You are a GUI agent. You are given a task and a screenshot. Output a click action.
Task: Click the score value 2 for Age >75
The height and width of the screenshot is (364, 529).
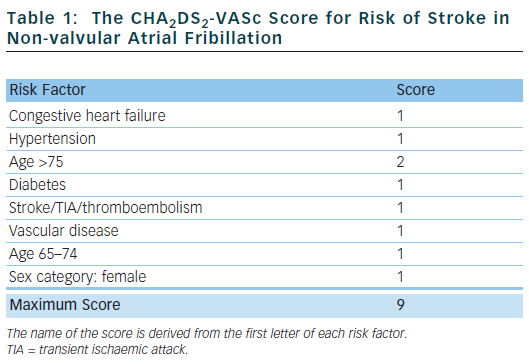pyautogui.click(x=400, y=162)
